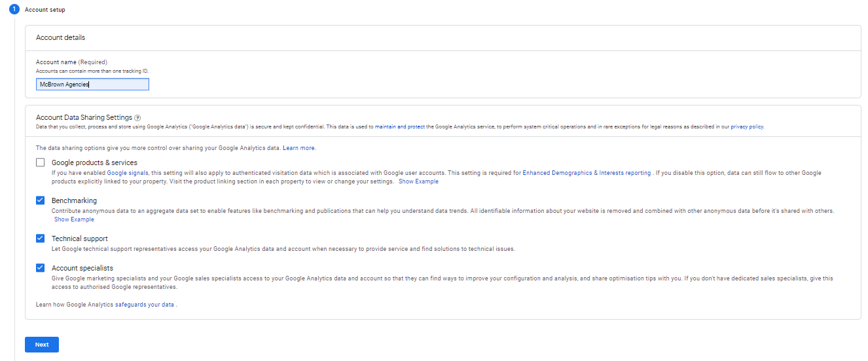Open the privacy policy link
Screen dimensions: 868x361
[747, 126]
